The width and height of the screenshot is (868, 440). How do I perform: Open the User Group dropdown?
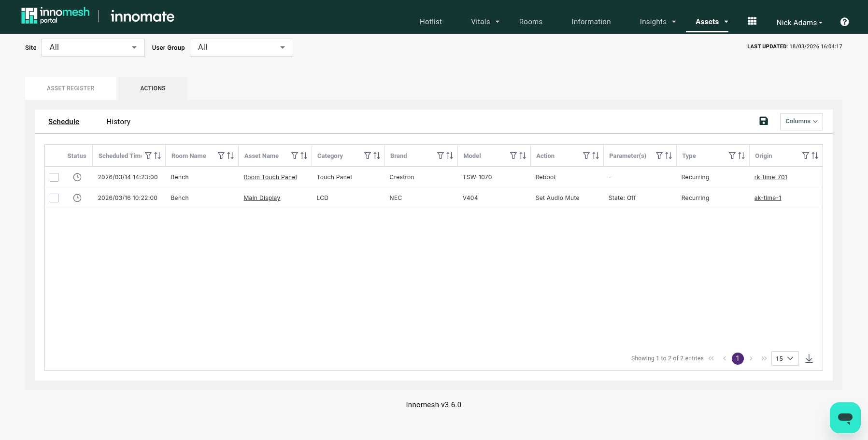(242, 47)
